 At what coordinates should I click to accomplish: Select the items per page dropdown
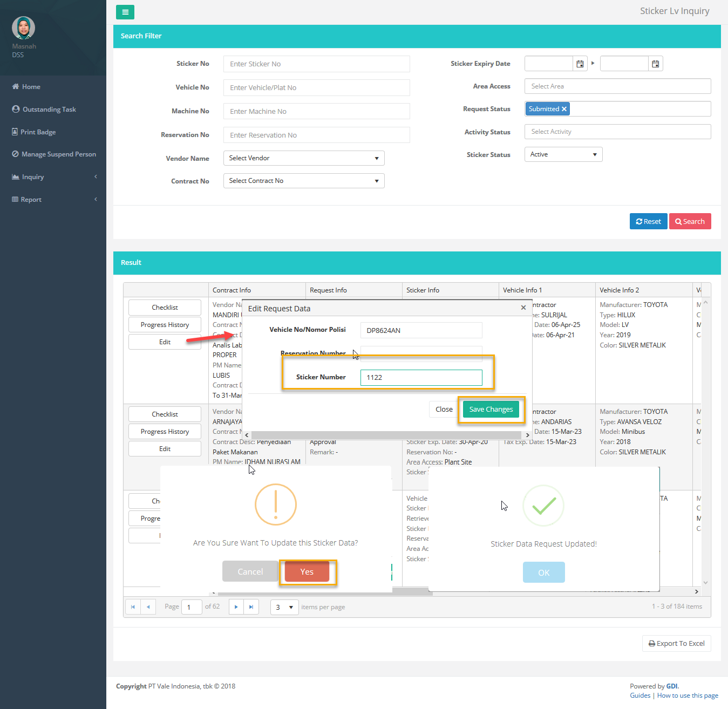pos(284,607)
